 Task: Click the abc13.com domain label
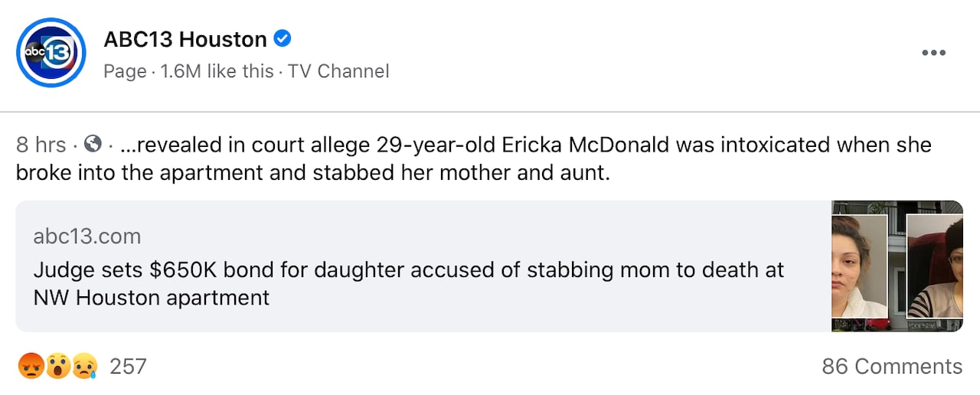pos(87,237)
